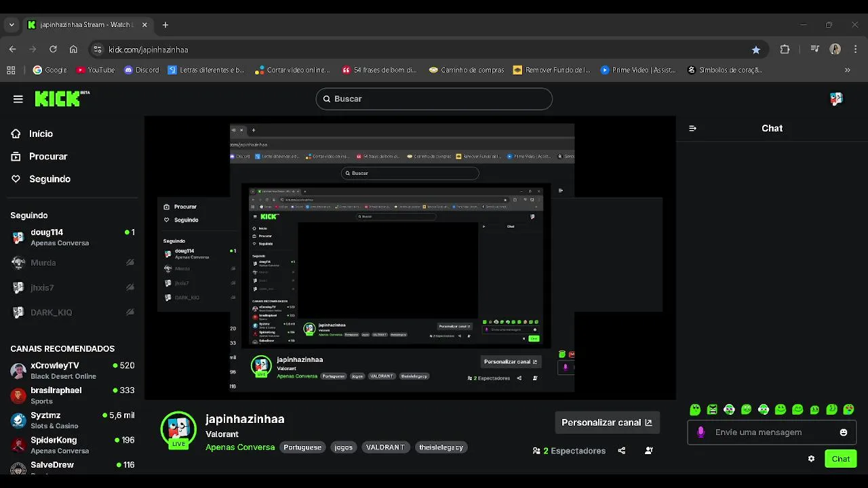The width and height of the screenshot is (868, 488).
Task: Go to Início in the sidebar
Action: (x=32, y=134)
